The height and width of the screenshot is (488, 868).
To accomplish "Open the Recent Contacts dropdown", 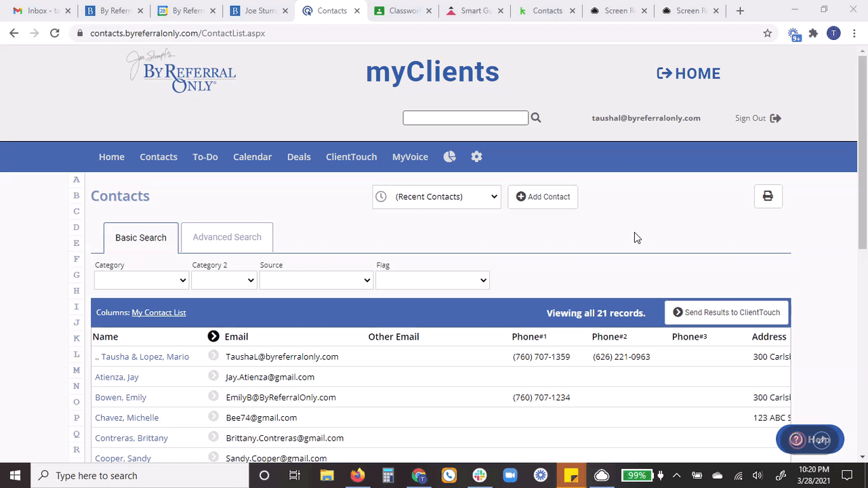I will click(437, 197).
